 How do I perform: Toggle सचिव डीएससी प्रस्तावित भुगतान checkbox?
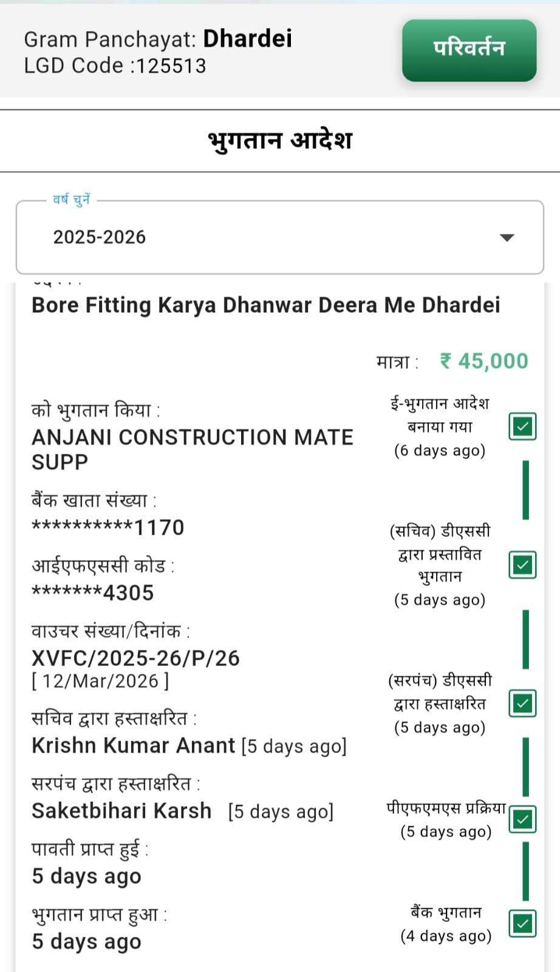tap(522, 565)
